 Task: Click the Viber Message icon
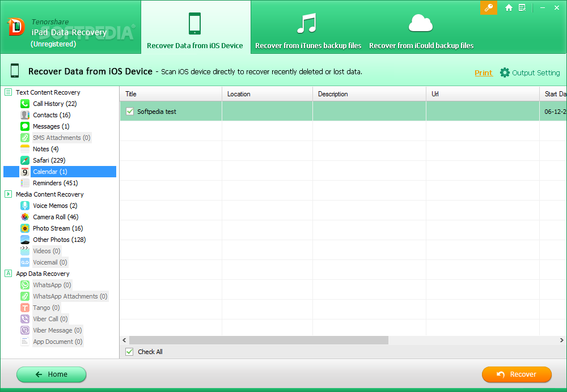click(25, 330)
